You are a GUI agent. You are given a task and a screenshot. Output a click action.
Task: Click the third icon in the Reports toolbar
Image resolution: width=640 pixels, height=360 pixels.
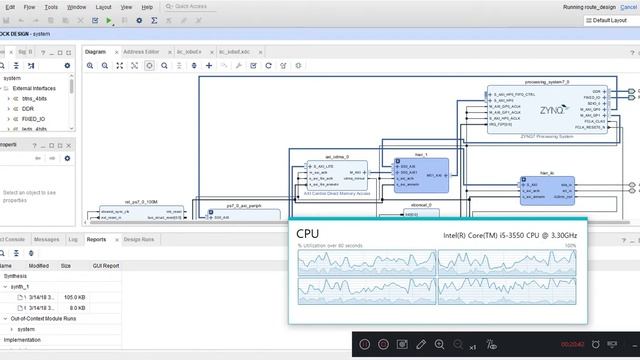[x=31, y=253]
